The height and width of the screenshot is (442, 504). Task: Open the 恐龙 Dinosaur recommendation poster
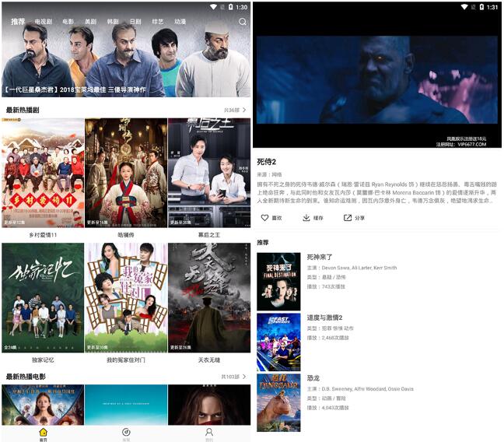[278, 402]
